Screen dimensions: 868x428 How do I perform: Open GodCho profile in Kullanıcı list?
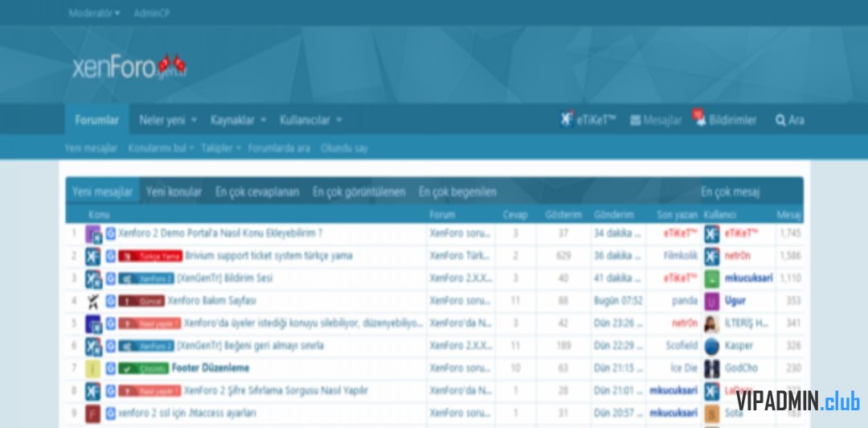tap(741, 368)
